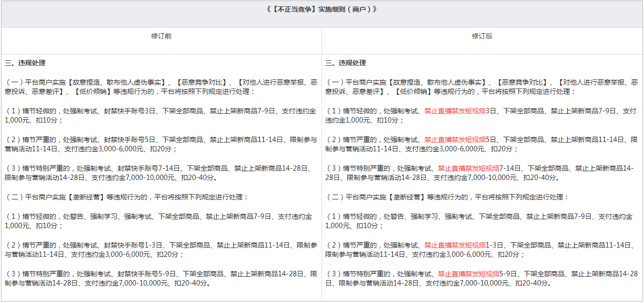Screen dimensions: 644x303
Task: Click 处警告、强制学习 text in 修订后 column
Action: click(410, 216)
